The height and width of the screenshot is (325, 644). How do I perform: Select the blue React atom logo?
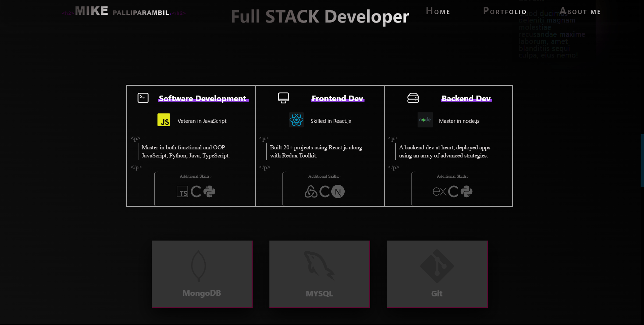coord(296,120)
